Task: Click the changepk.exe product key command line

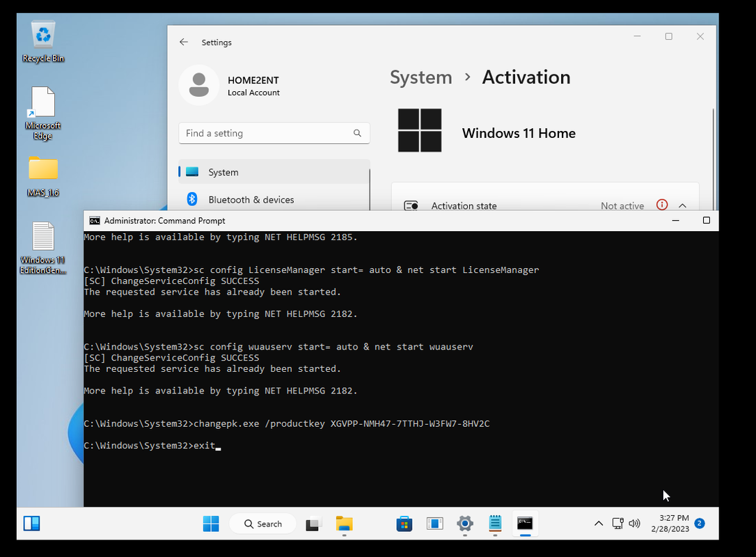Action: (x=286, y=423)
